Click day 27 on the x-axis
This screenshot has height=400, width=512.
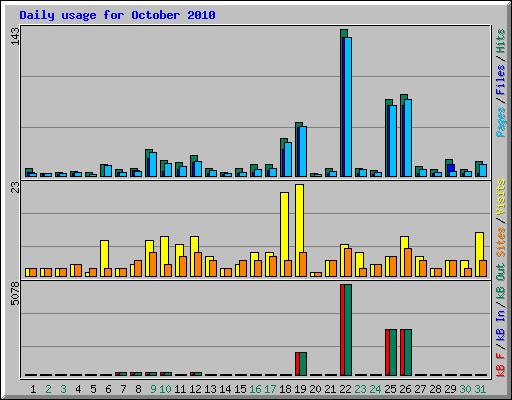click(x=420, y=389)
